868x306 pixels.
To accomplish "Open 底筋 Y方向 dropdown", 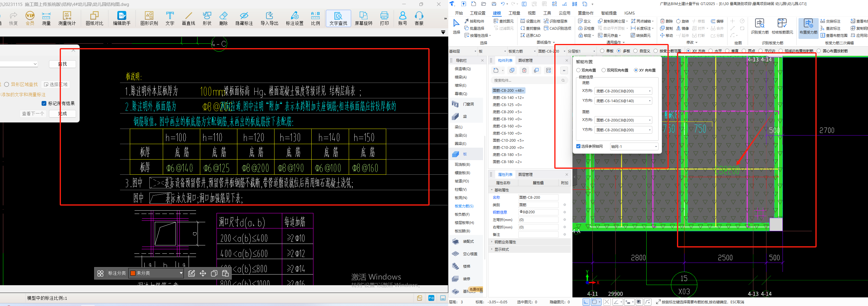I will point(623,101).
